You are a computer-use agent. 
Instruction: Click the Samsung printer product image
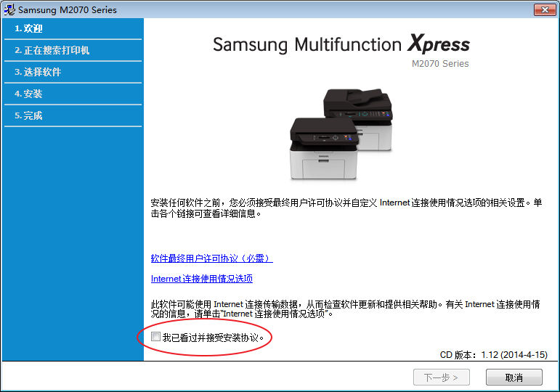[341, 134]
